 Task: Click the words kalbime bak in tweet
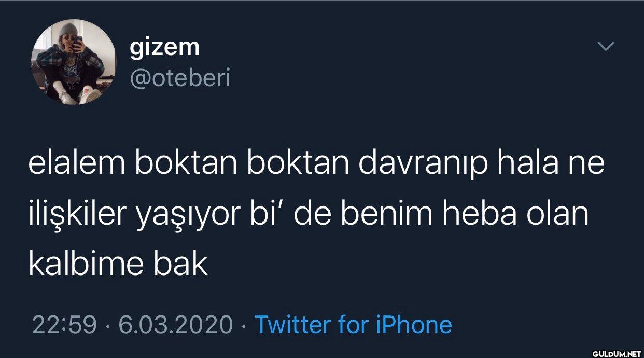[x=118, y=264]
